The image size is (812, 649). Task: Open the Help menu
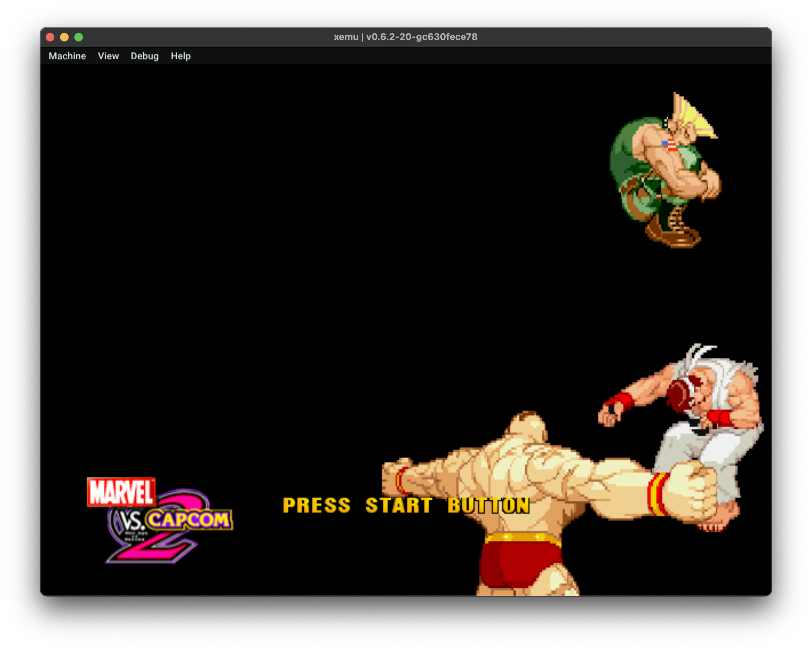[180, 56]
